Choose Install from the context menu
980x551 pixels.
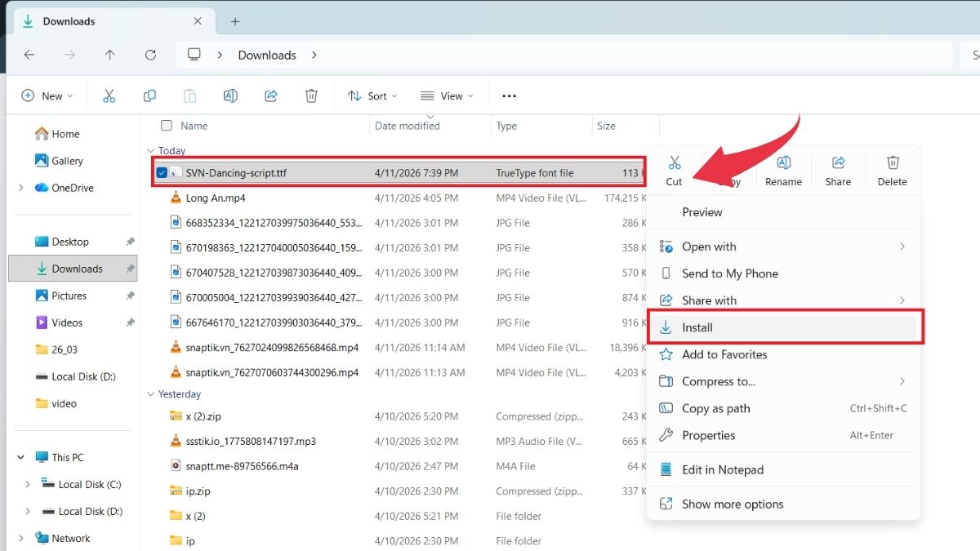pos(697,327)
